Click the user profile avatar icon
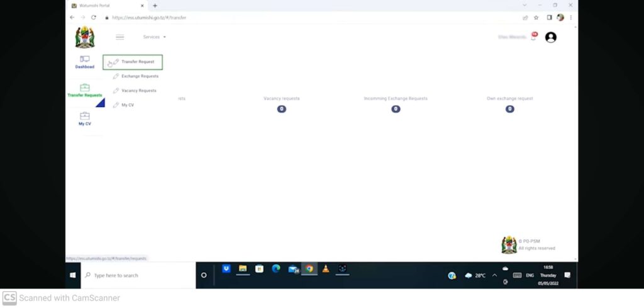Image resolution: width=644 pixels, height=308 pixels. pos(551,37)
